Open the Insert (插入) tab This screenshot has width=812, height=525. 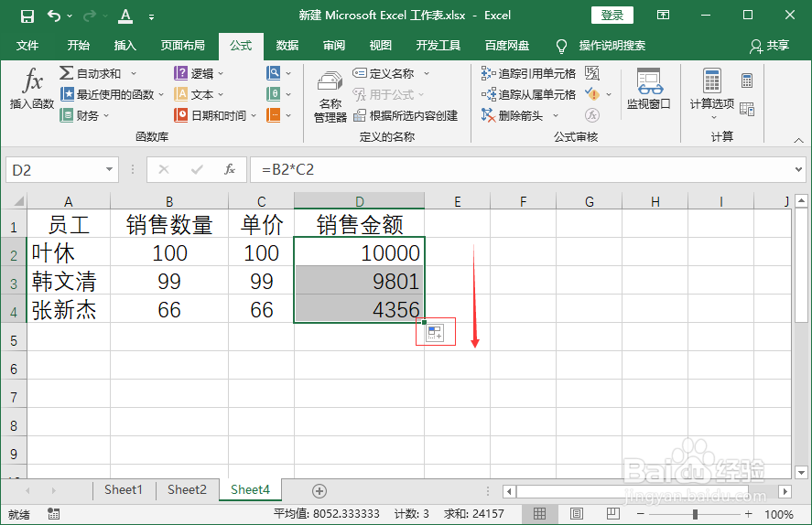[x=125, y=46]
